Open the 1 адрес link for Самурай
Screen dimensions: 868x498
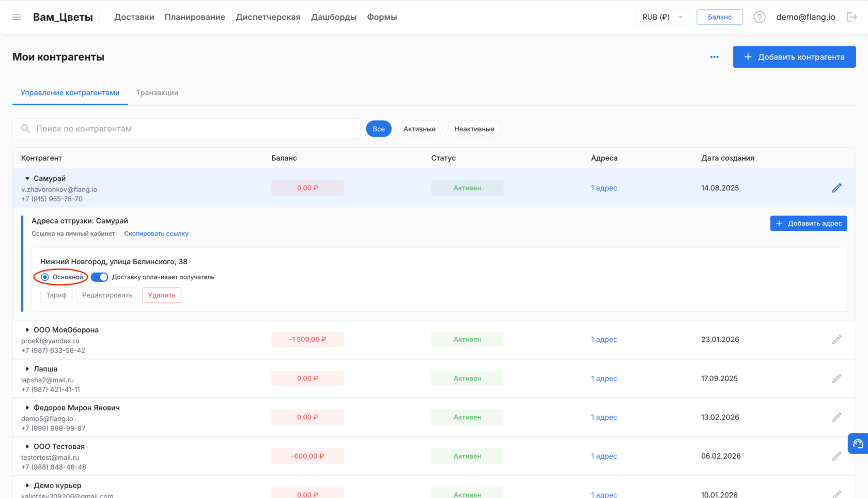(604, 188)
